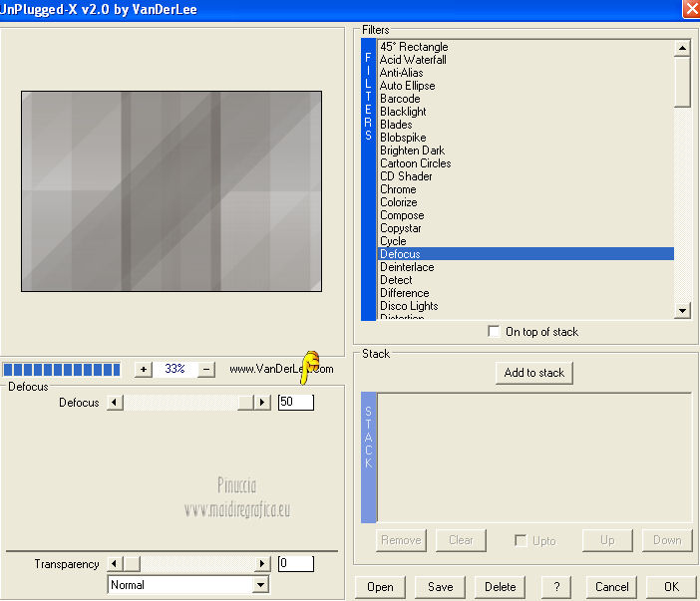The height and width of the screenshot is (601, 700).
Task: Select the highlighted Defocus filter
Action: 525,254
